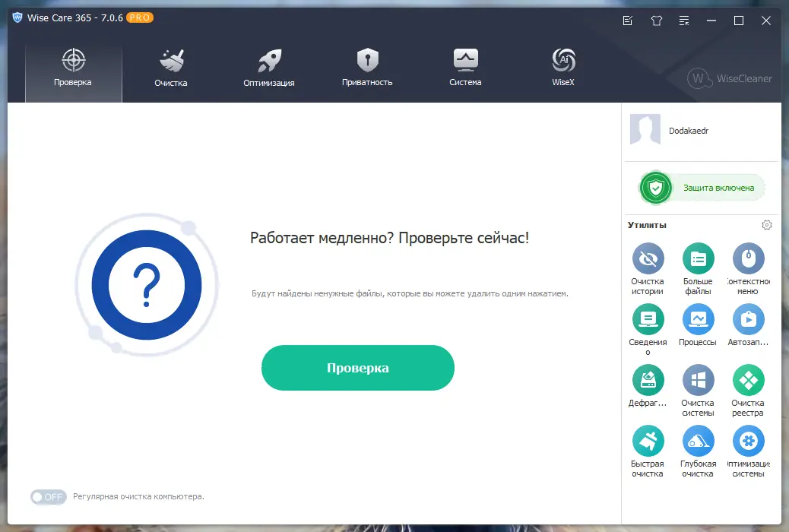789x532 pixels.
Task: Open the "Сведения о" system info utility
Action: [x=648, y=319]
